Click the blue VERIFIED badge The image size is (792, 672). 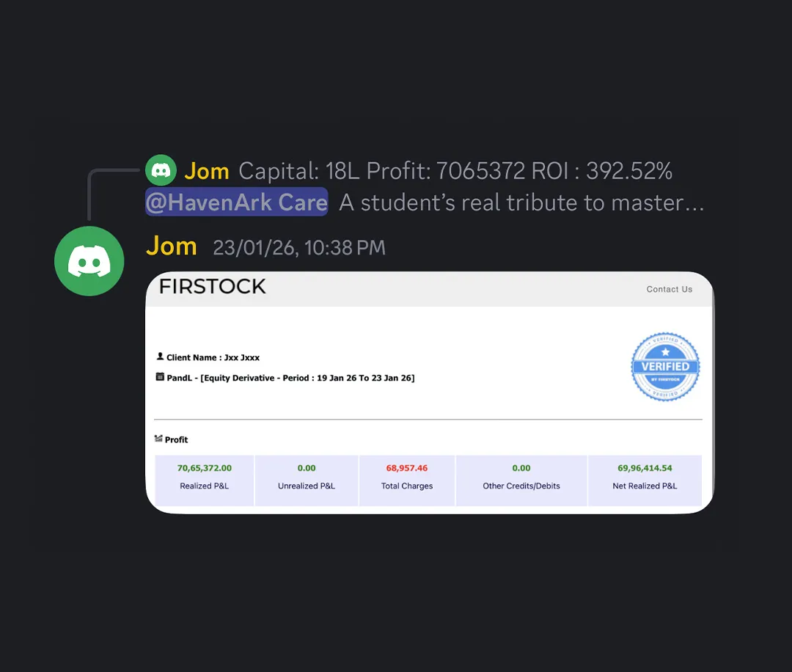[x=665, y=367]
